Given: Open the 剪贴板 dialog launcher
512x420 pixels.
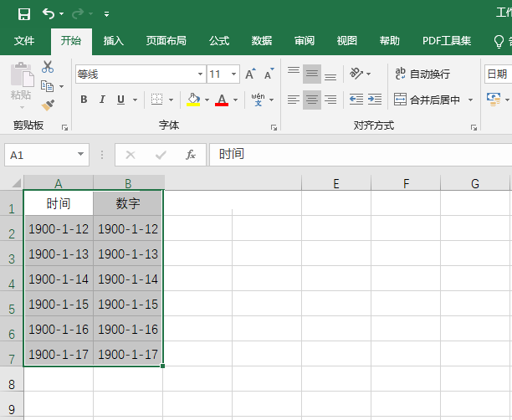Looking at the screenshot, I should [64, 127].
